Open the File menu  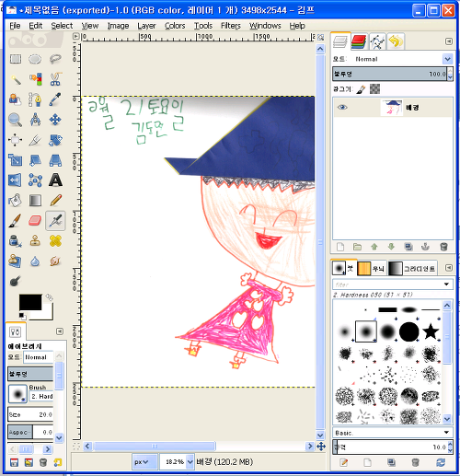point(15,26)
